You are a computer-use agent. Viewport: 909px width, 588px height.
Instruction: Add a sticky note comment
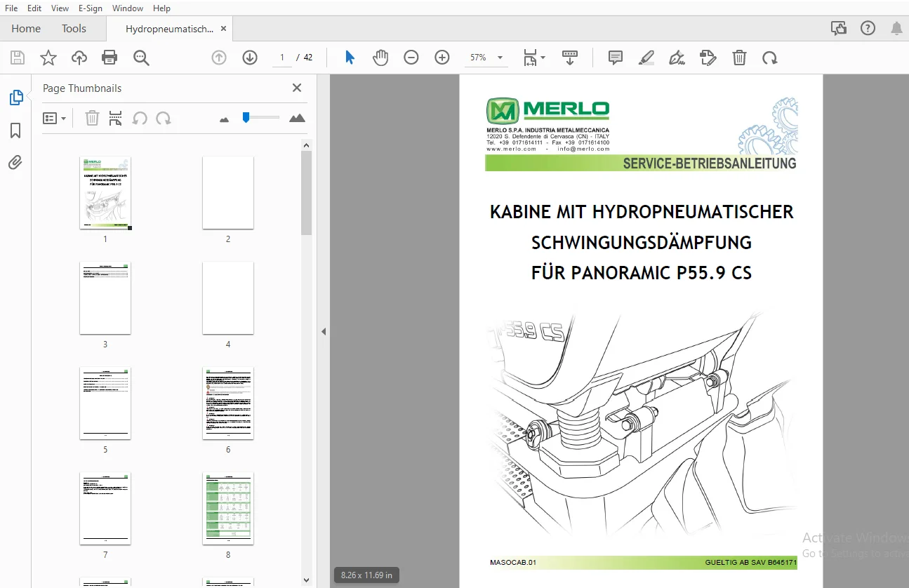coord(616,58)
